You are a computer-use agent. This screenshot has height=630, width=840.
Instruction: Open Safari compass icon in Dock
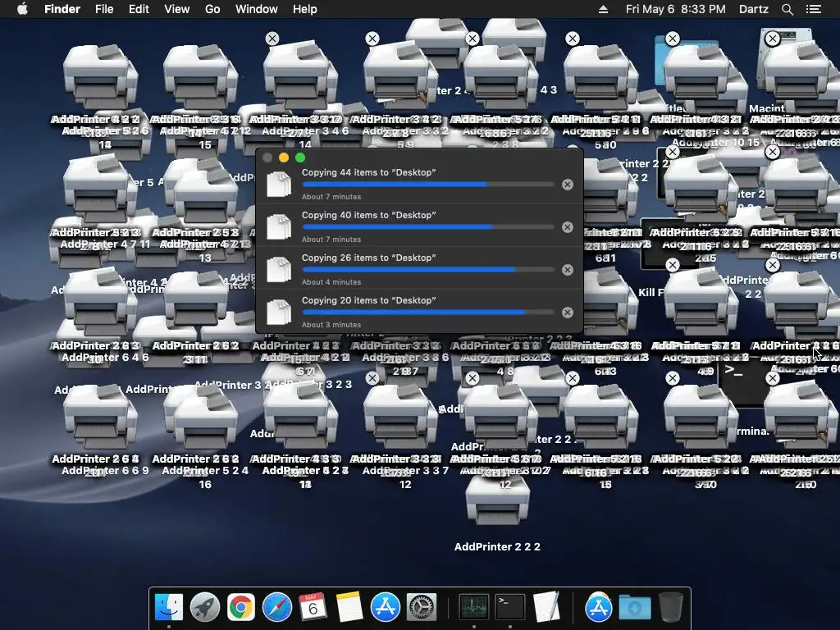277,607
